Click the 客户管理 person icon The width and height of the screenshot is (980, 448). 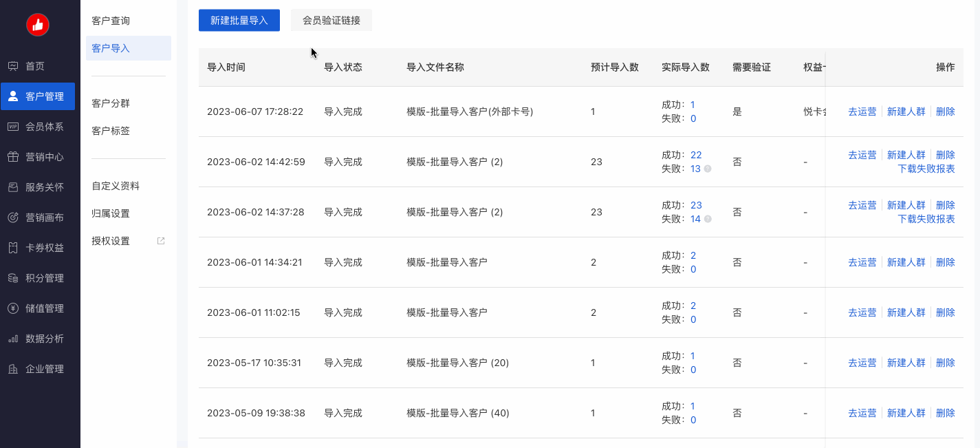(13, 96)
